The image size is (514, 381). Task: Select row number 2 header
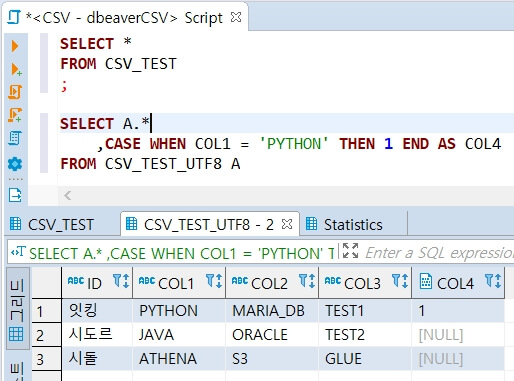(47, 335)
